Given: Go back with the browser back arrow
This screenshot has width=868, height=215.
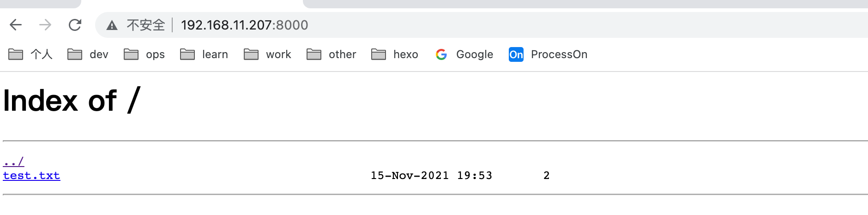Looking at the screenshot, I should coord(16,24).
